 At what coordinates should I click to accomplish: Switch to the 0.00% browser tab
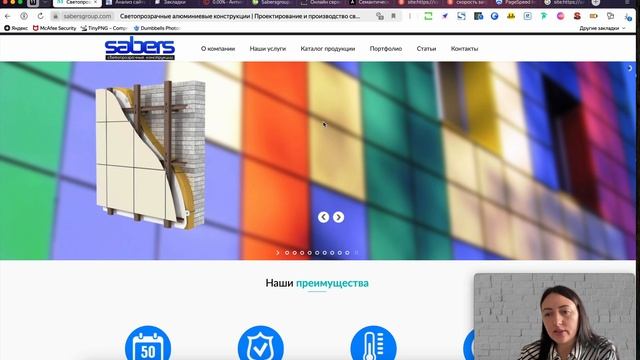tap(223, 2)
